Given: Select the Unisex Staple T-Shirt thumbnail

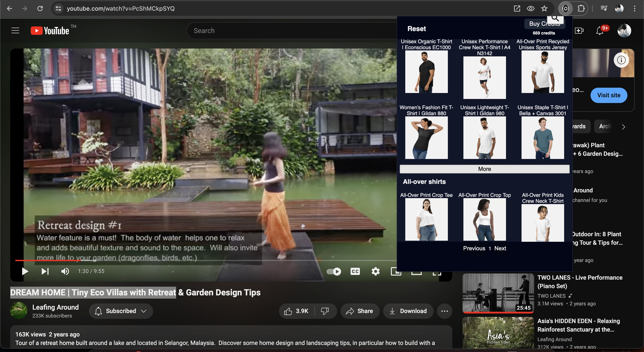Looking at the screenshot, I should pyautogui.click(x=542, y=138).
